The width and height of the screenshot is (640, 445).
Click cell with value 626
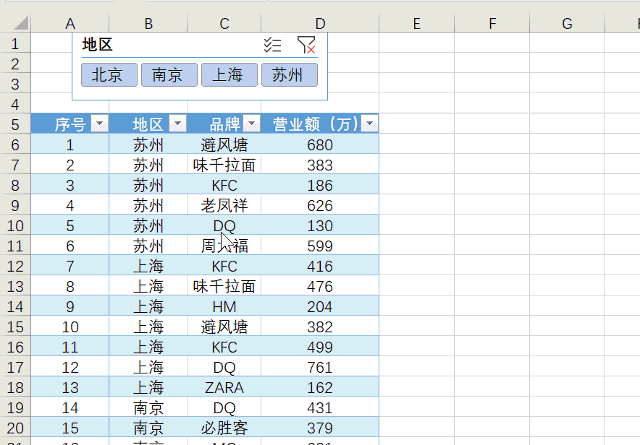pos(320,205)
